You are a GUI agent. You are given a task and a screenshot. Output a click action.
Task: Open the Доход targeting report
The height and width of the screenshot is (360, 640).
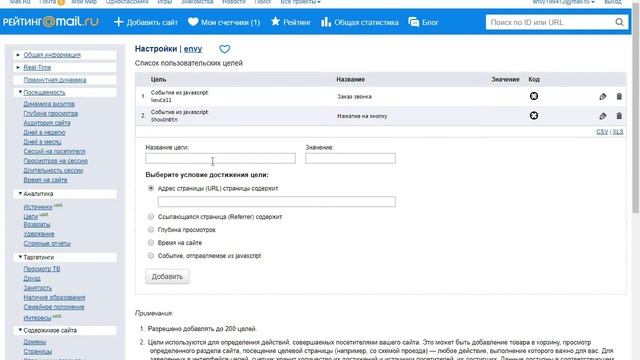click(32, 278)
